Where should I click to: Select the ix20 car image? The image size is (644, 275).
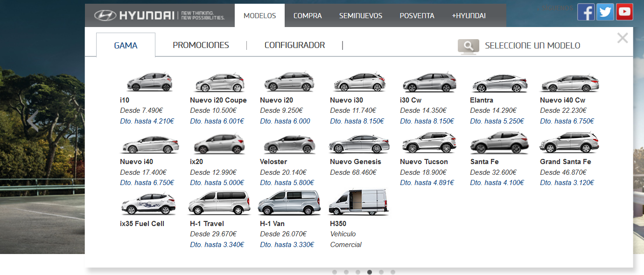click(219, 144)
